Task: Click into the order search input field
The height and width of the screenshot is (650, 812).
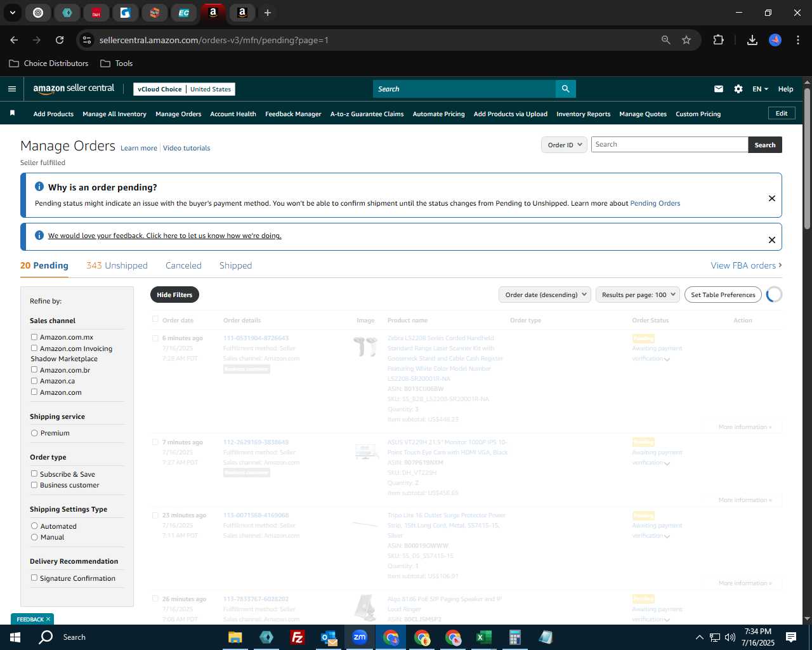Action: click(669, 145)
